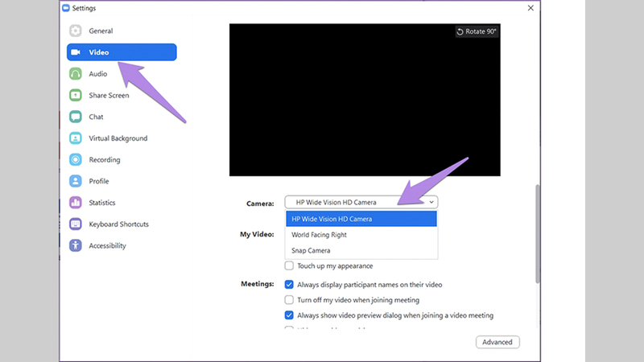The height and width of the screenshot is (362, 644).
Task: Click the Advanced button
Action: tap(497, 342)
